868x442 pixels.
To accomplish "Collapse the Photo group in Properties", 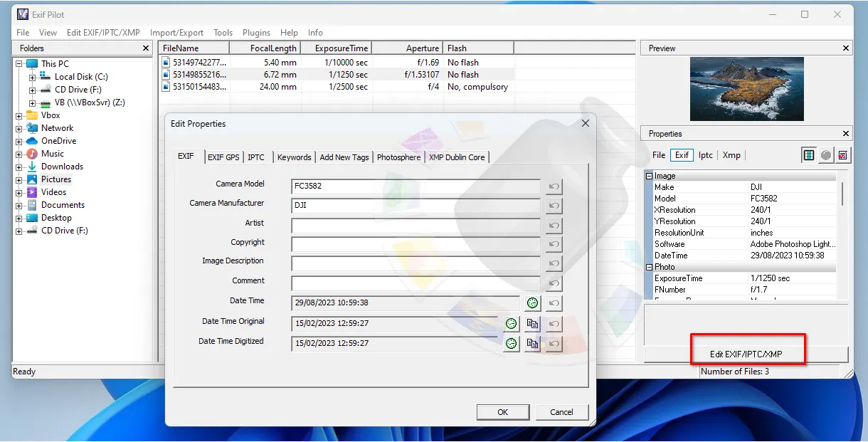I will coord(649,267).
